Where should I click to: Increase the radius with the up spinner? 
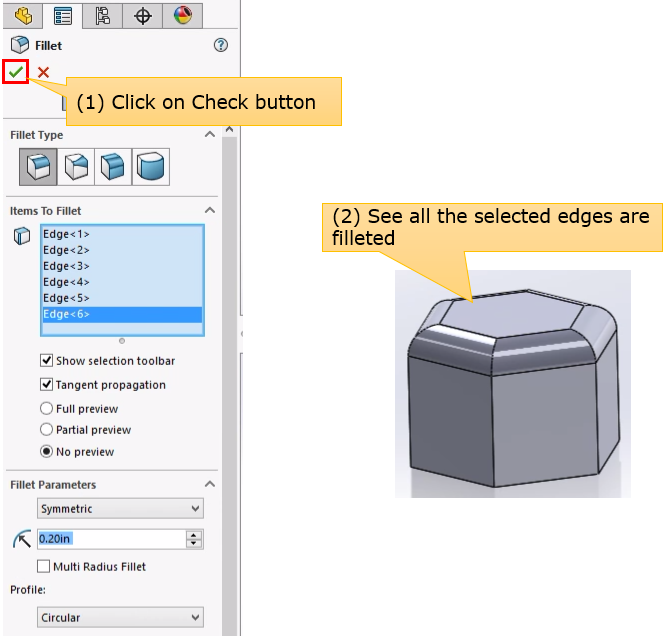click(194, 535)
